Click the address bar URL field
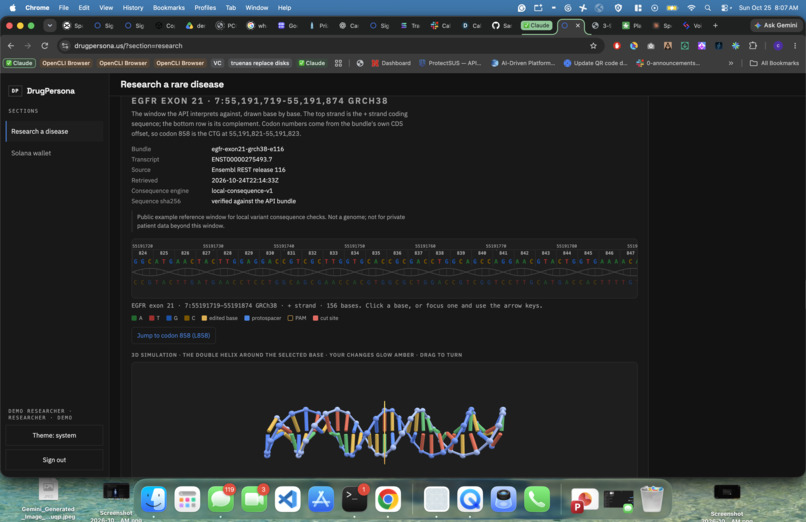This screenshot has height=522, width=806. click(x=329, y=46)
